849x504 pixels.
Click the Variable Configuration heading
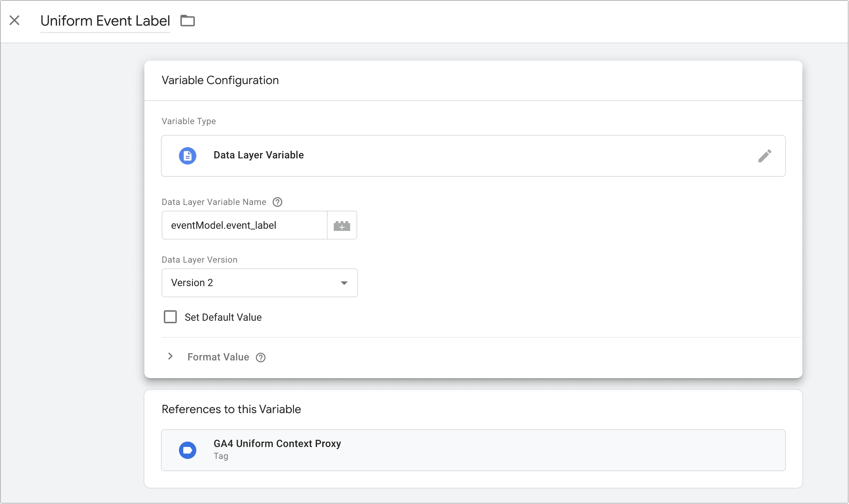(x=220, y=80)
